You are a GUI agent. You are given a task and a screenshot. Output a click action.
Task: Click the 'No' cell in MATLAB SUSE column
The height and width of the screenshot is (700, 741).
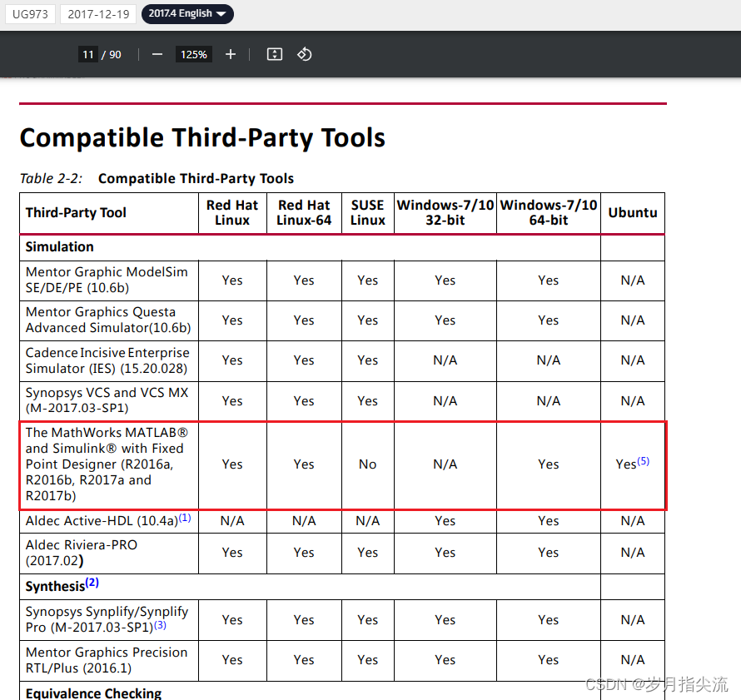pos(368,464)
